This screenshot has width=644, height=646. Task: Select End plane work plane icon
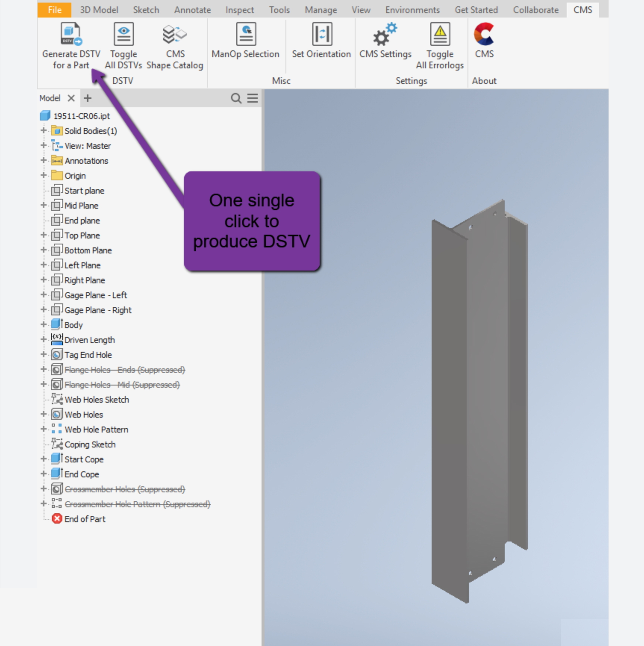point(57,220)
